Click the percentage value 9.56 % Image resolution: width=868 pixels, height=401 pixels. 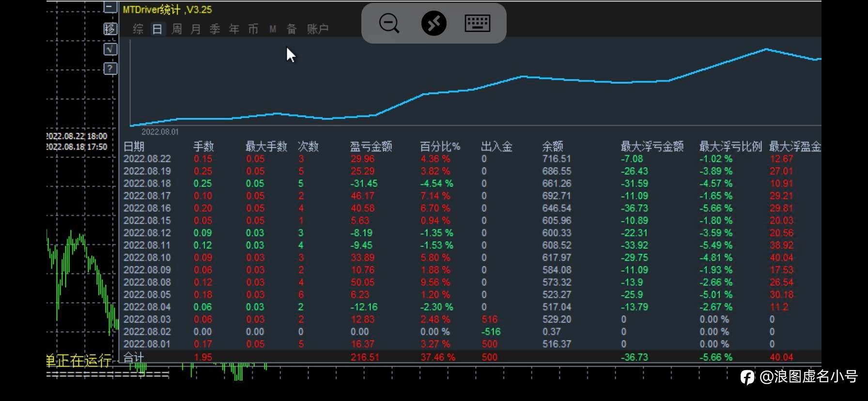click(x=435, y=282)
